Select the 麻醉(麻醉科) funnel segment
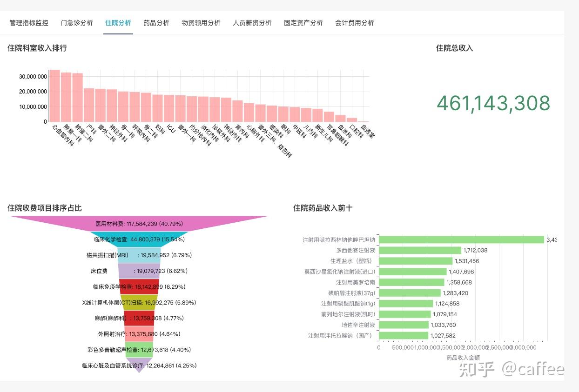Image resolution: width=579 pixels, height=392 pixels. (138, 318)
